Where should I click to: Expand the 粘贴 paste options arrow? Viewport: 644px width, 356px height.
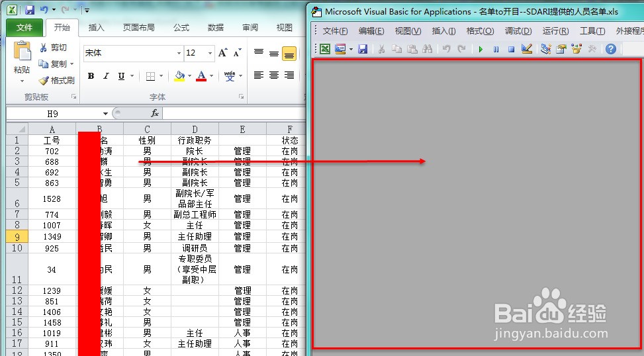click(22, 81)
